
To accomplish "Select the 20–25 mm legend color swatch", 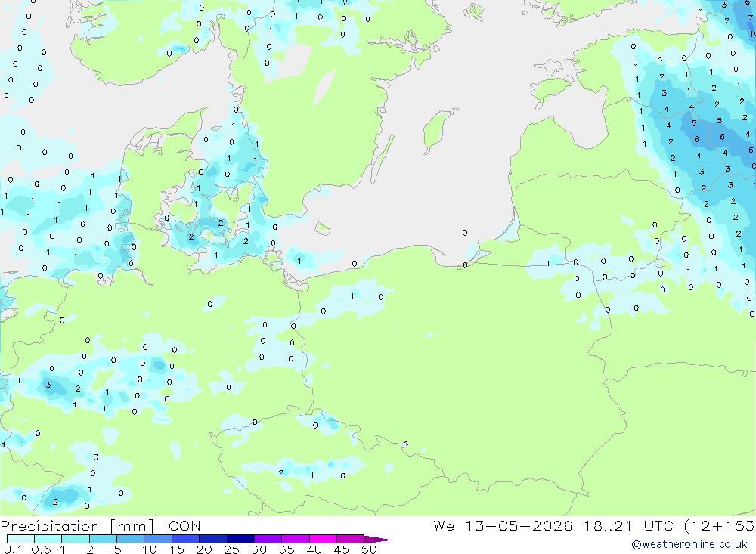I will click(213, 539).
